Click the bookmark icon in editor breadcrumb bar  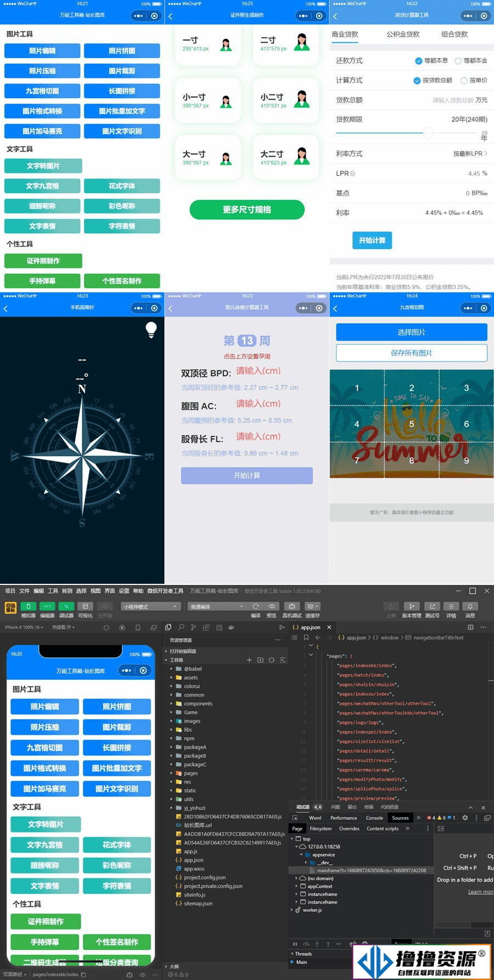pyautogui.click(x=306, y=638)
